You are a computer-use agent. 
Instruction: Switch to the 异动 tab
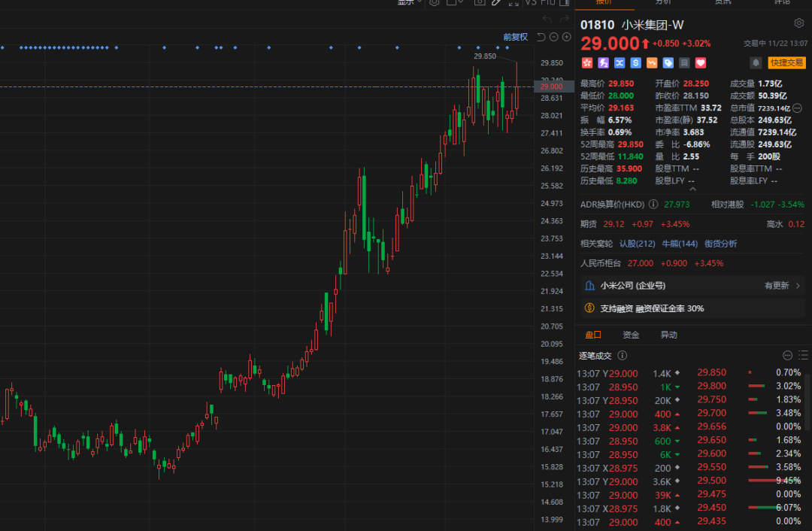click(668, 335)
